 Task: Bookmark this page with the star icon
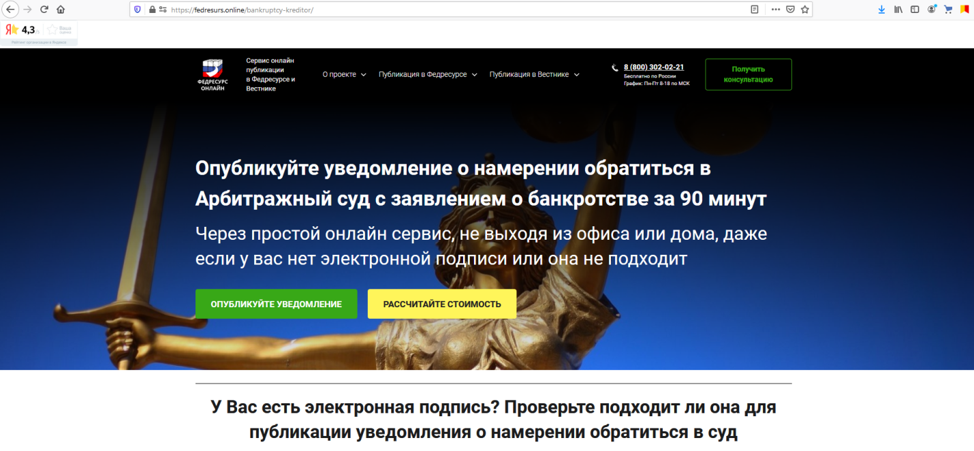pos(805,9)
